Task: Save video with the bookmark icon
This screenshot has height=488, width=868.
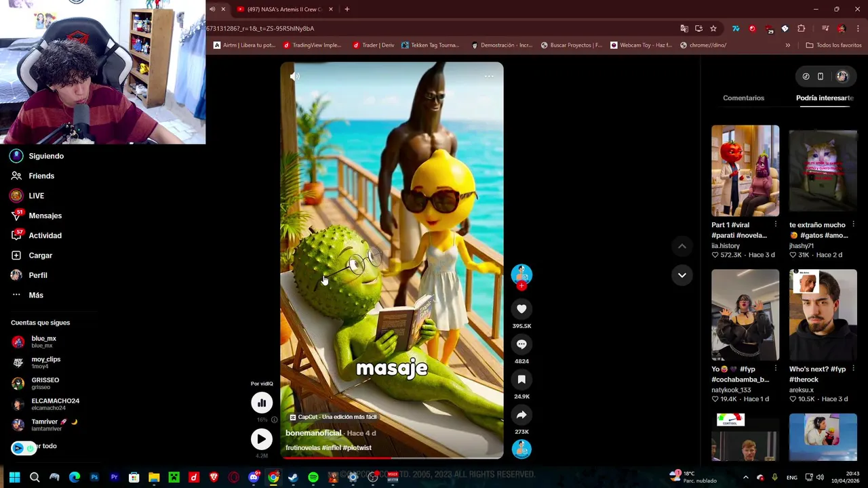Action: click(x=521, y=380)
